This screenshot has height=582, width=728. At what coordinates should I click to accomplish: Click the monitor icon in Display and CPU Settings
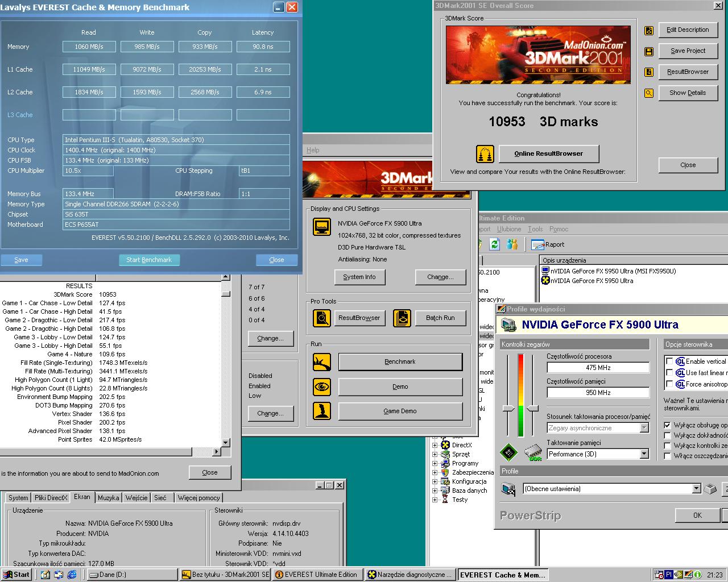tap(322, 227)
